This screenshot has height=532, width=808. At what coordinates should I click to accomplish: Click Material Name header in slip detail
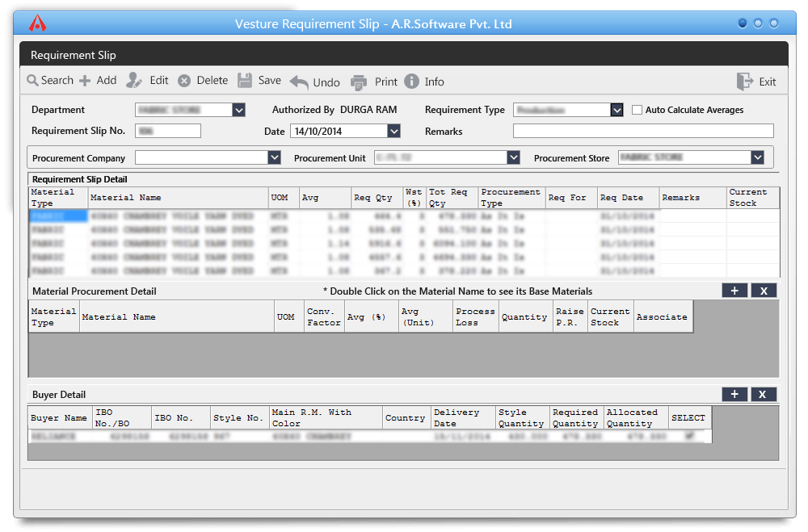coord(178,198)
